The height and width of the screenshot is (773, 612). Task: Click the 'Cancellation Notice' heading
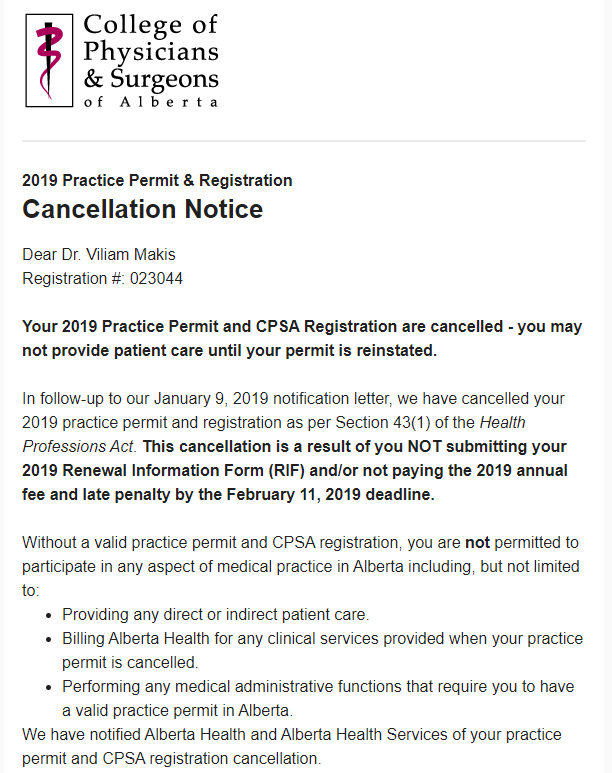(142, 209)
